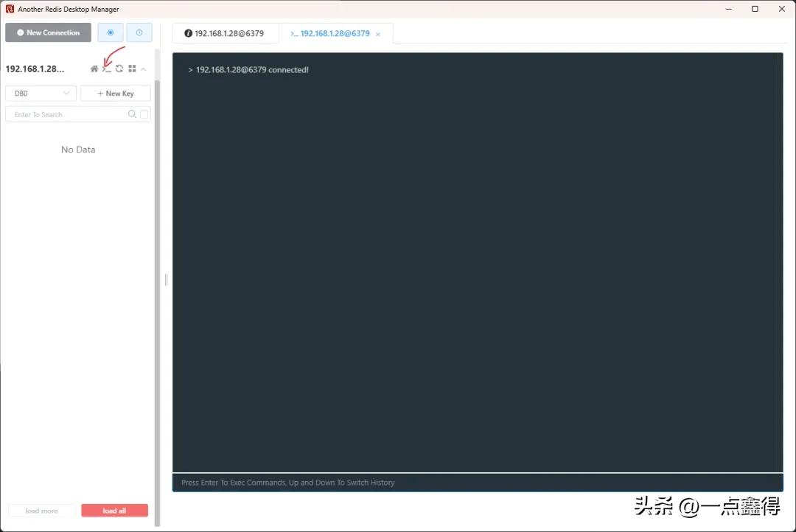Click the New Key button
Viewport: 796px width, 532px height.
pos(115,94)
